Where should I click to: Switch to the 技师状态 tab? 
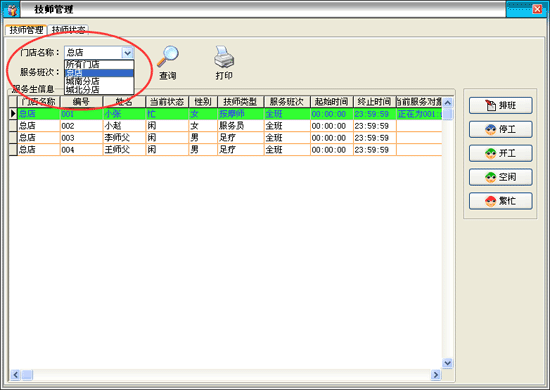[x=68, y=30]
